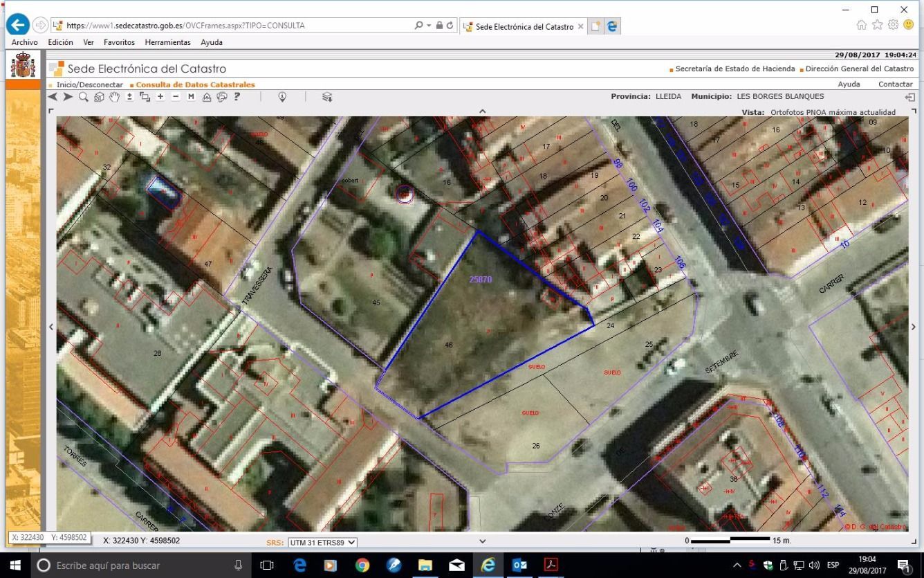Open the Favoritos menu
Screen dimensions: 924x578
click(119, 42)
